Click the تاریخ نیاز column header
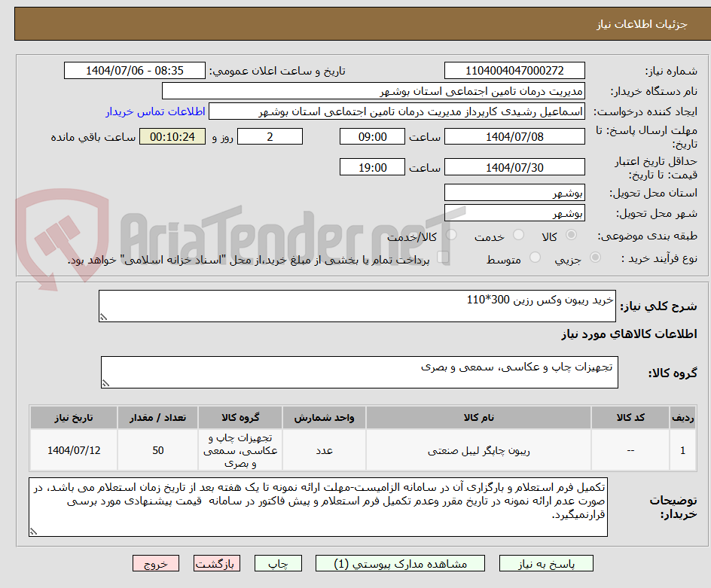The width and height of the screenshot is (711, 588). 74,418
